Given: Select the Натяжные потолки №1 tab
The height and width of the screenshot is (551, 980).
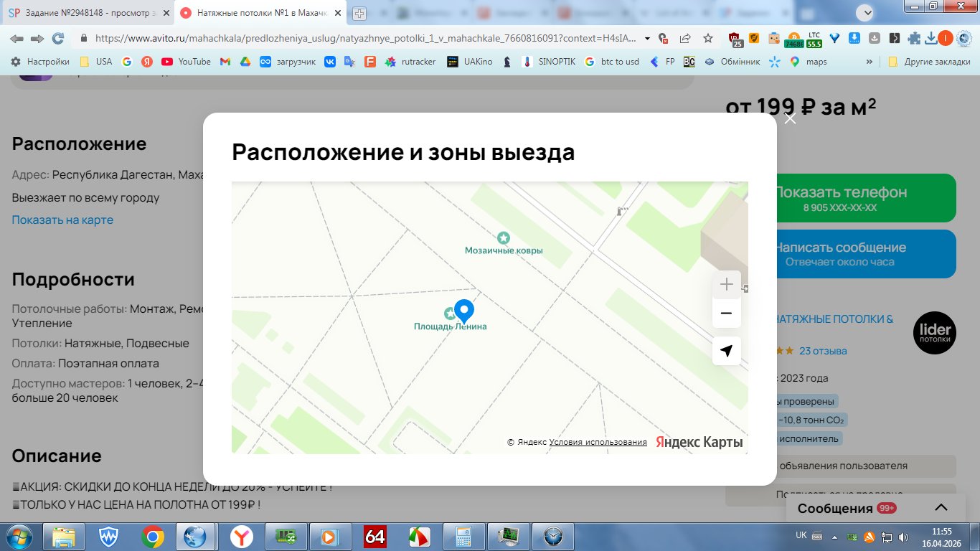Looking at the screenshot, I should pos(261,13).
